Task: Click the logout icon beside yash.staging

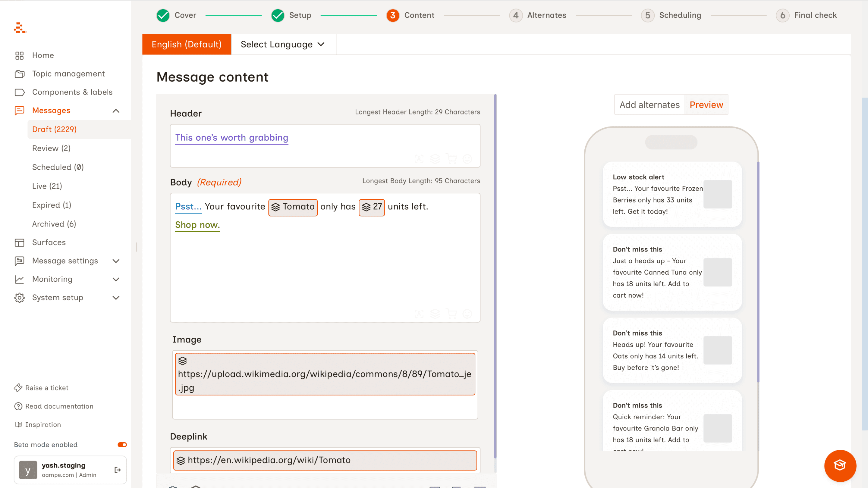Action: click(x=117, y=470)
